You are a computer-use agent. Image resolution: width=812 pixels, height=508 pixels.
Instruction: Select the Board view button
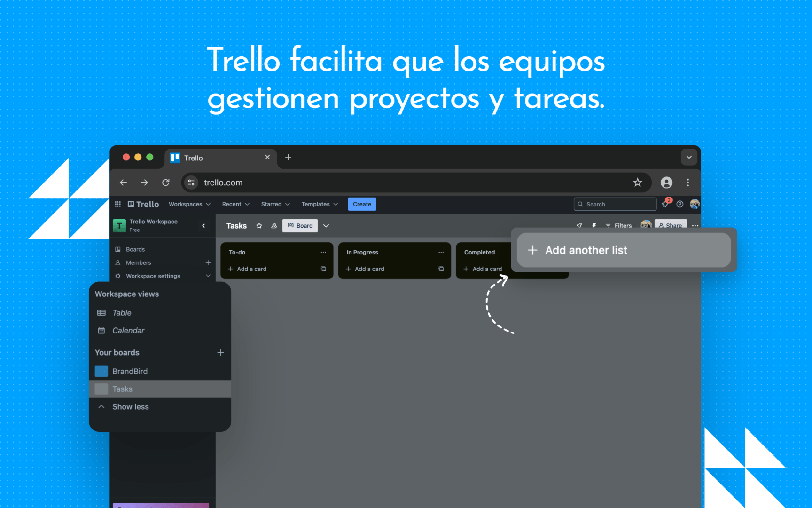click(x=300, y=226)
